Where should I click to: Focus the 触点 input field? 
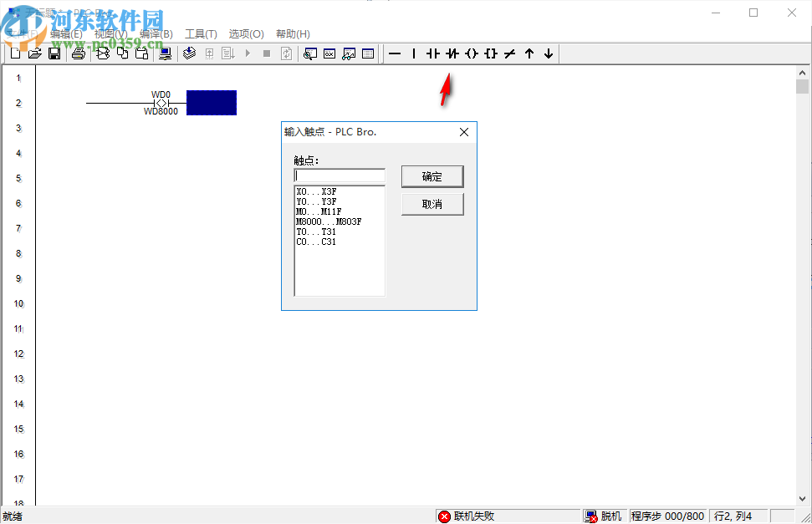tap(340, 176)
